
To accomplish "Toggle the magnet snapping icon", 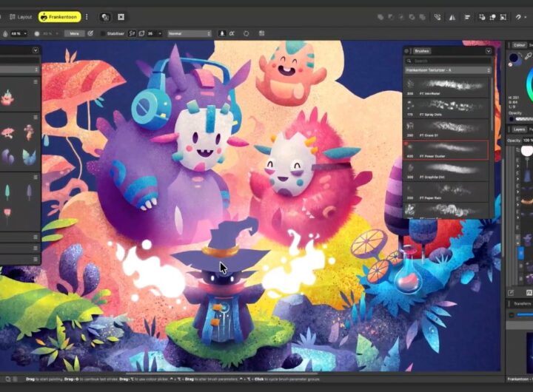I will click(518, 17).
